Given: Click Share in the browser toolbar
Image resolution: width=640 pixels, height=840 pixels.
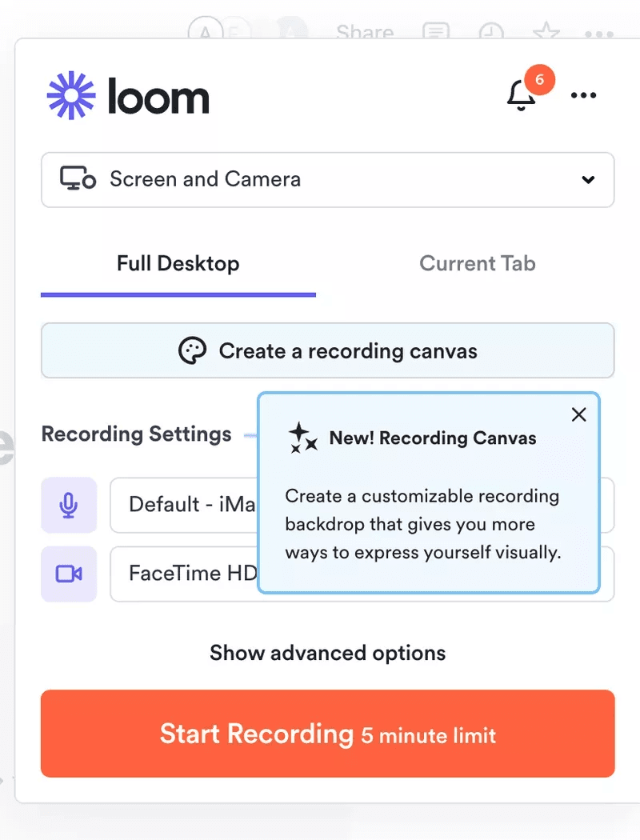Looking at the screenshot, I should click(x=364, y=32).
